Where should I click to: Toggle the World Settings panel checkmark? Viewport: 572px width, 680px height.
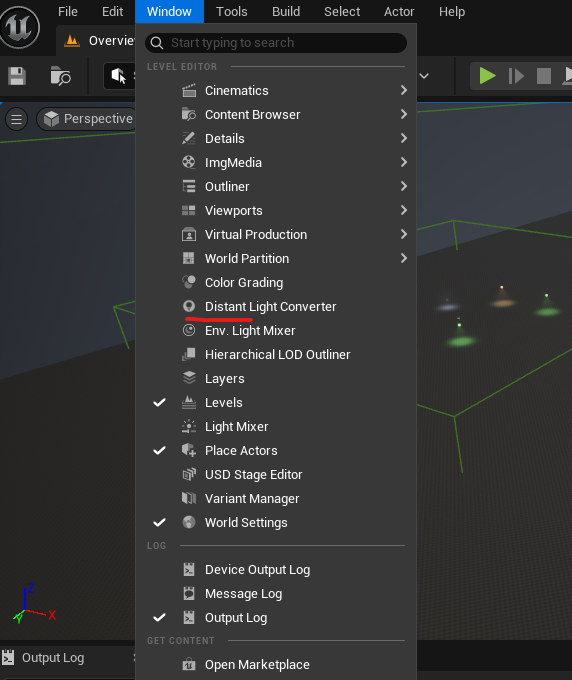160,522
